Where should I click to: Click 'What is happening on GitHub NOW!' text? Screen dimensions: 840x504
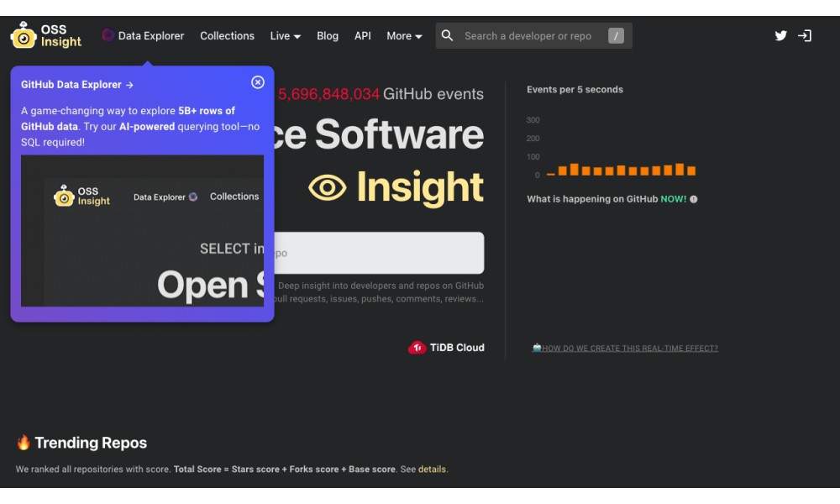coord(606,199)
